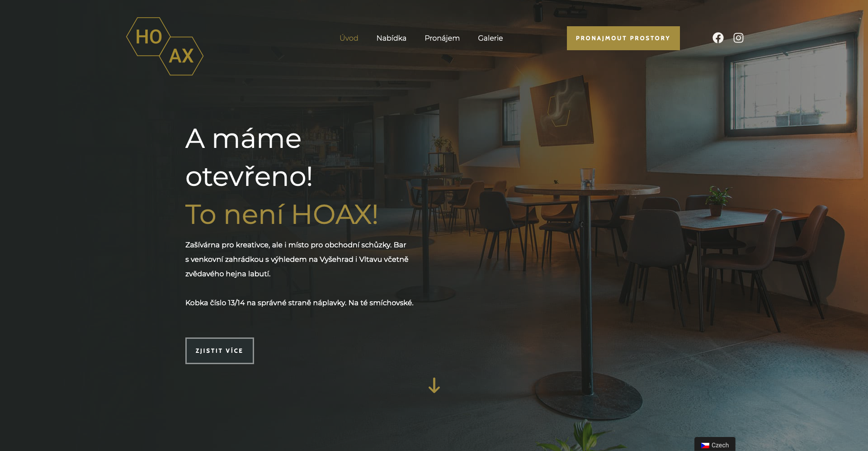Open the Galerie navigation link
This screenshot has width=868, height=451.
[491, 38]
